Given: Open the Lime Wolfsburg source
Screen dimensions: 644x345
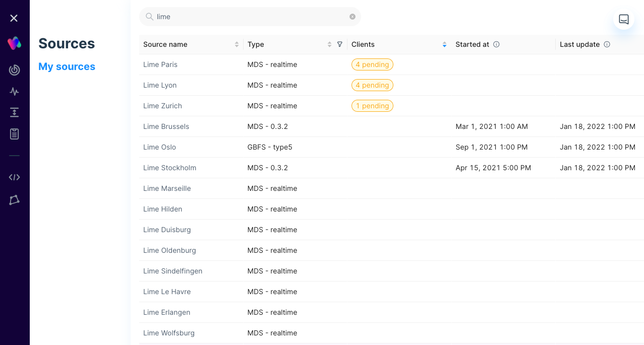Looking at the screenshot, I should click(168, 333).
